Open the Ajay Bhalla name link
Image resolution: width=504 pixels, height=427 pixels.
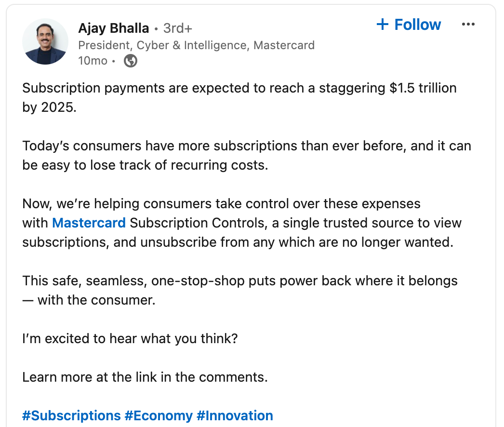(x=113, y=28)
